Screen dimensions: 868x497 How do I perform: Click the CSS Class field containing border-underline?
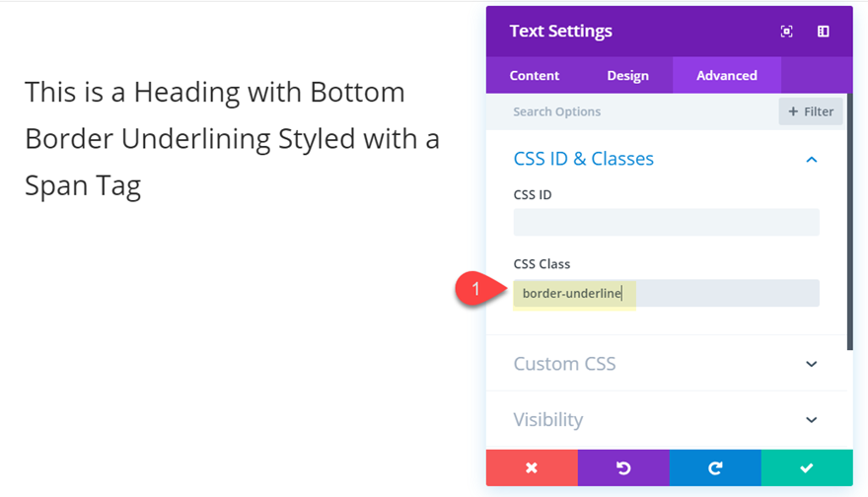click(x=666, y=294)
